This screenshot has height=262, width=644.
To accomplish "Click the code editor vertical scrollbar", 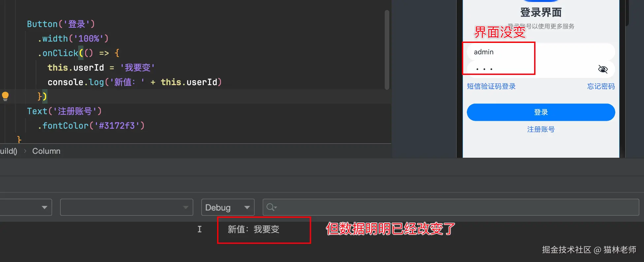I will click(x=387, y=50).
